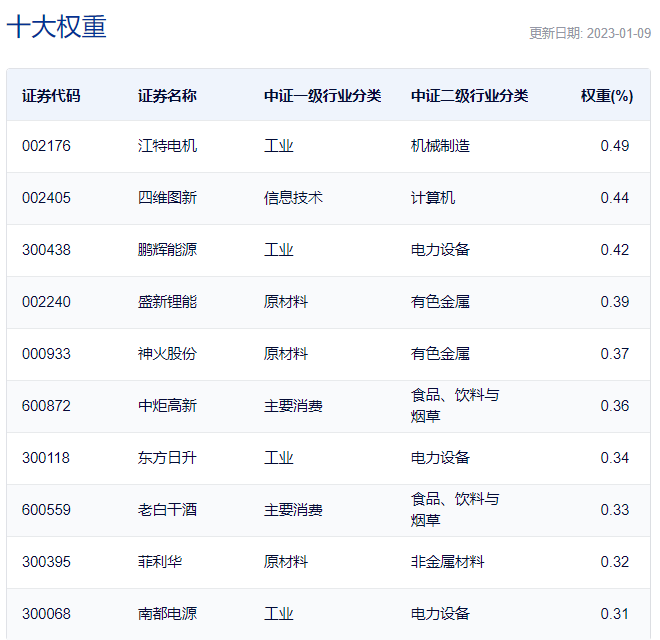Select the name 老白干酒
This screenshot has width=660, height=640.
pyautogui.click(x=167, y=510)
